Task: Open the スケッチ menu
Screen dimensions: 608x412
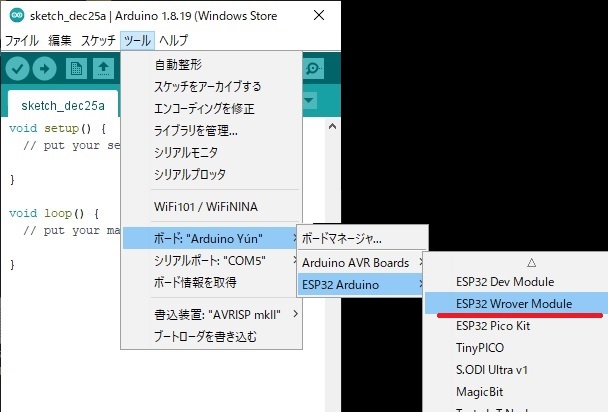Action: point(98,40)
